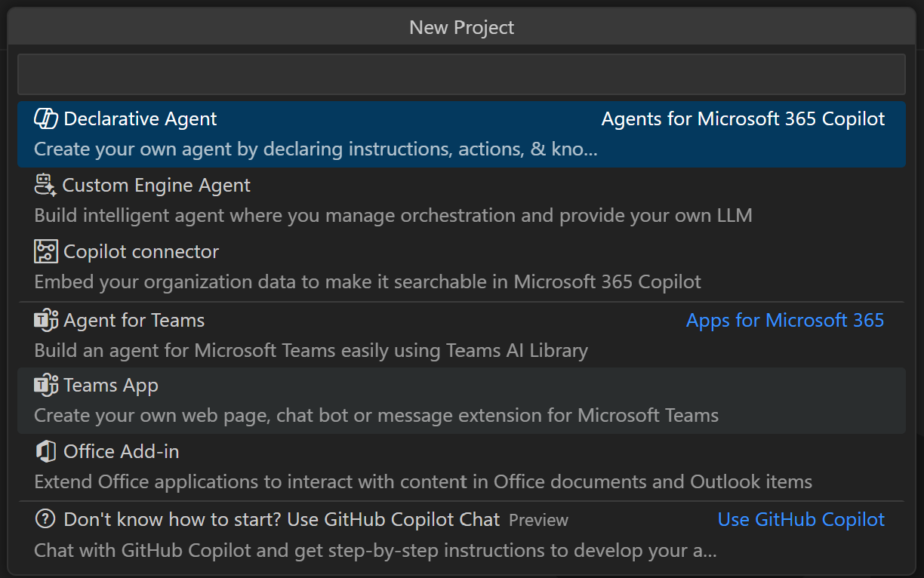Click the Declarative Agent description text
Image resolution: width=924 pixels, height=578 pixels.
coord(316,149)
